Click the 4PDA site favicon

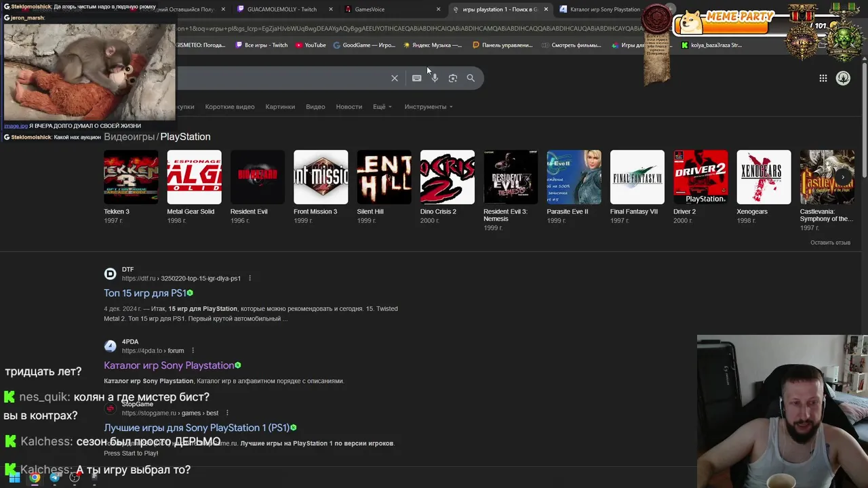click(110, 346)
